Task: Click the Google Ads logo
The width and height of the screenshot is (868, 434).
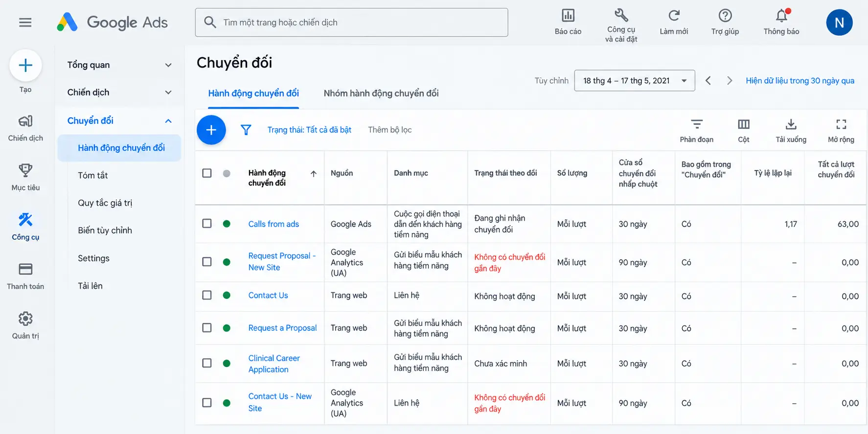Action: (113, 23)
